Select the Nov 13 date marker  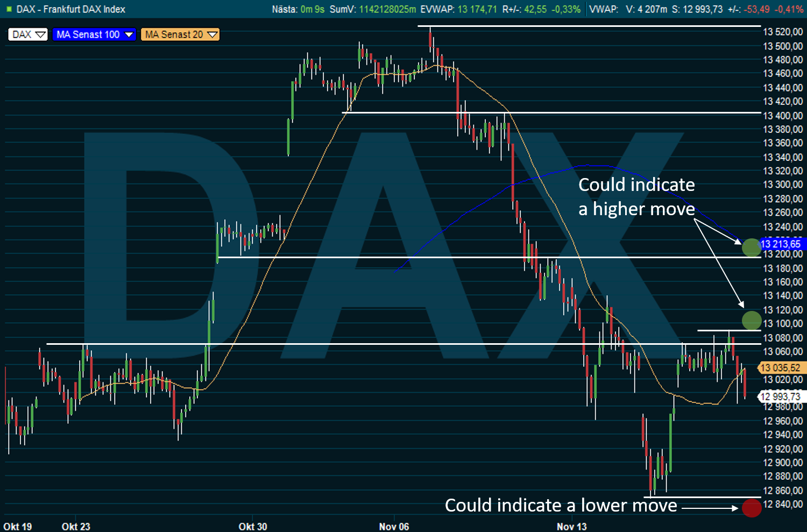pos(571,526)
